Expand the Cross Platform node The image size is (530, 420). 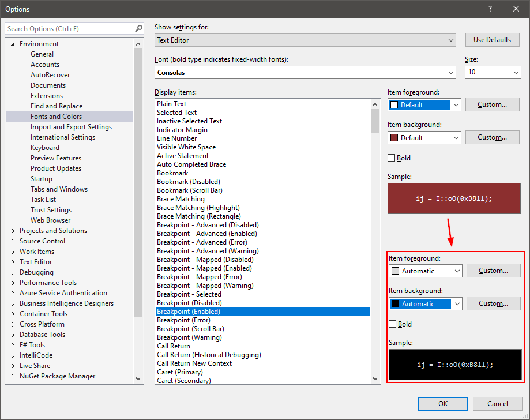(x=13, y=324)
